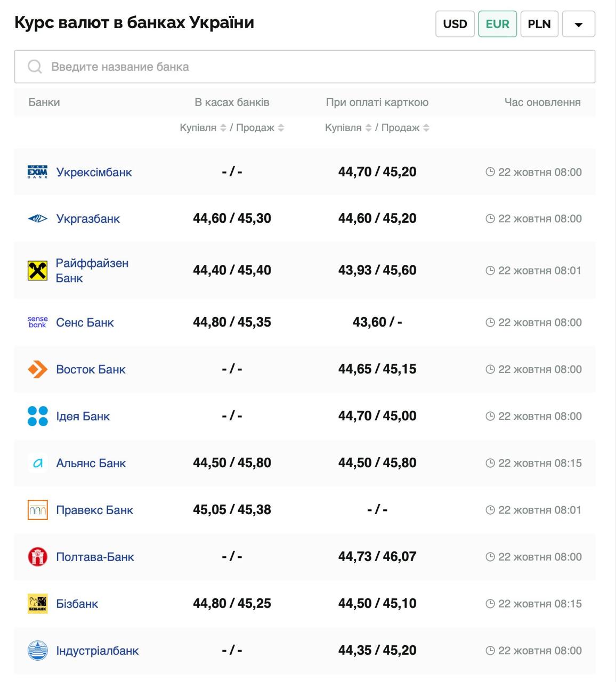Screen dimensions: 616x682
Task: Click the Ідея Банк blue dots logo
Action: 37,416
